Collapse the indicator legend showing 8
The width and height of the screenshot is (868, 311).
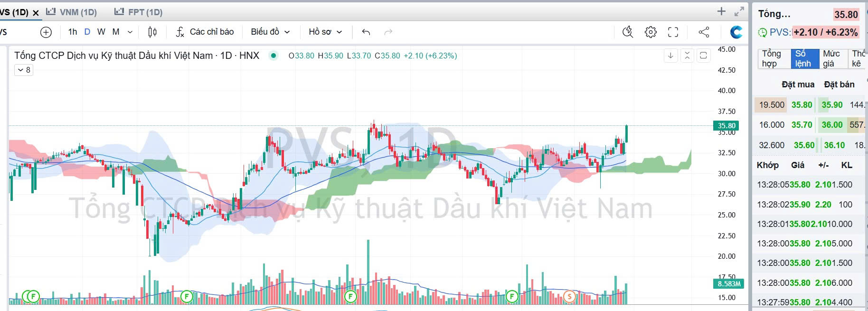24,70
